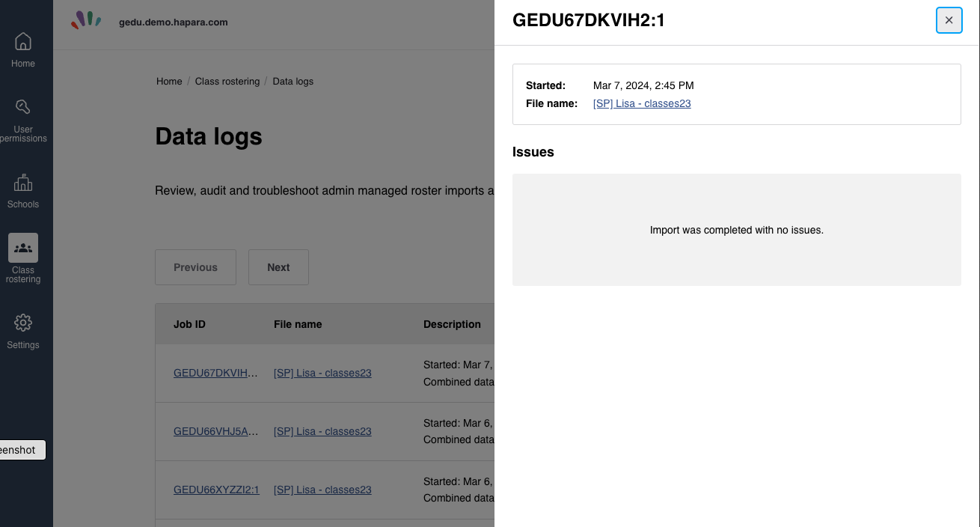Click the Home breadcrumb link
The image size is (980, 527).
pos(169,81)
